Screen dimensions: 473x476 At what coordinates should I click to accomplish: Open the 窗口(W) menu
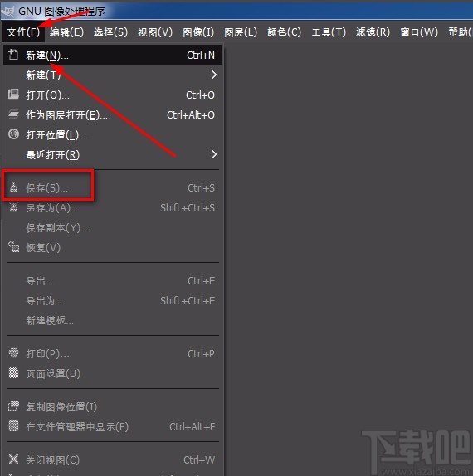coord(419,32)
